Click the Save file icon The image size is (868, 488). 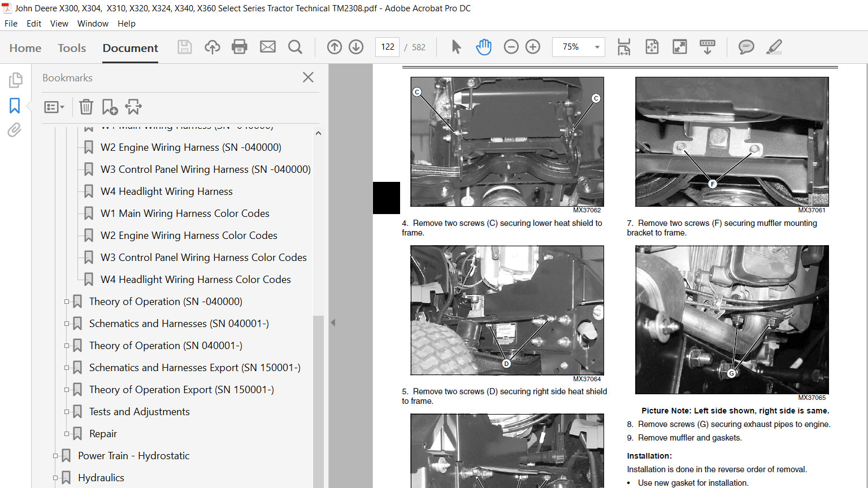point(185,47)
